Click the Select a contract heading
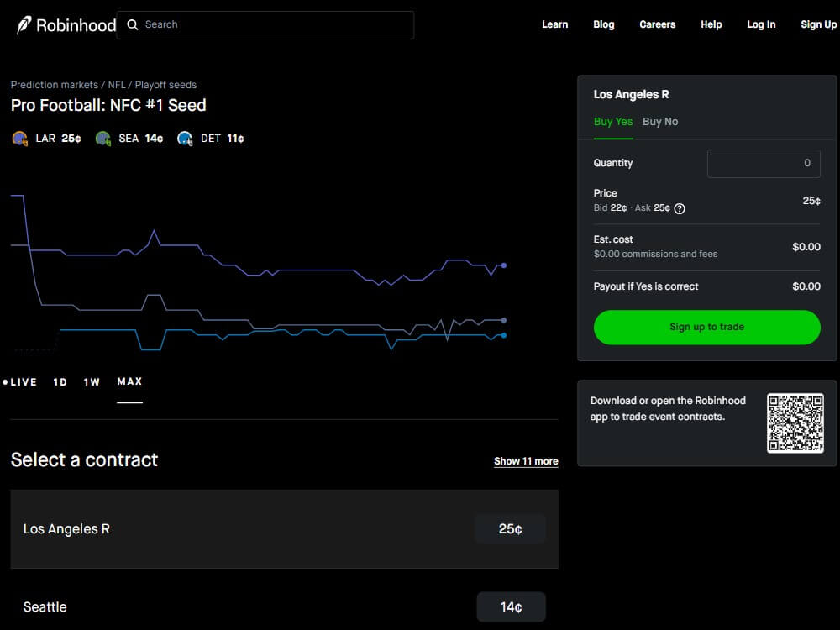The width and height of the screenshot is (840, 630). point(84,460)
